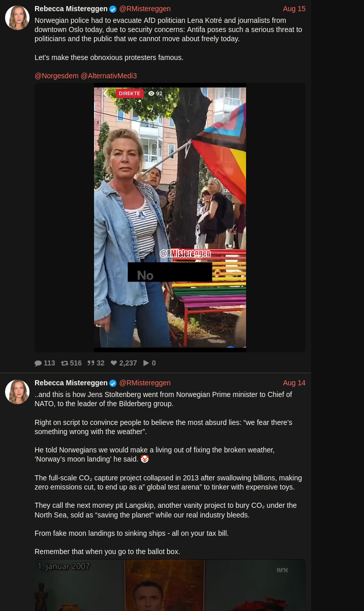Click the @RMistereggen handle on the second post
The image size is (364, 611).
145,383
